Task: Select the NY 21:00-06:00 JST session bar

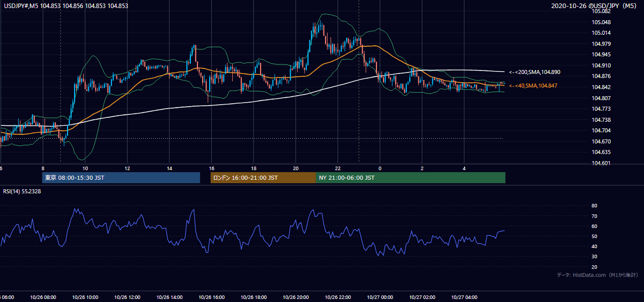Action: [411, 178]
